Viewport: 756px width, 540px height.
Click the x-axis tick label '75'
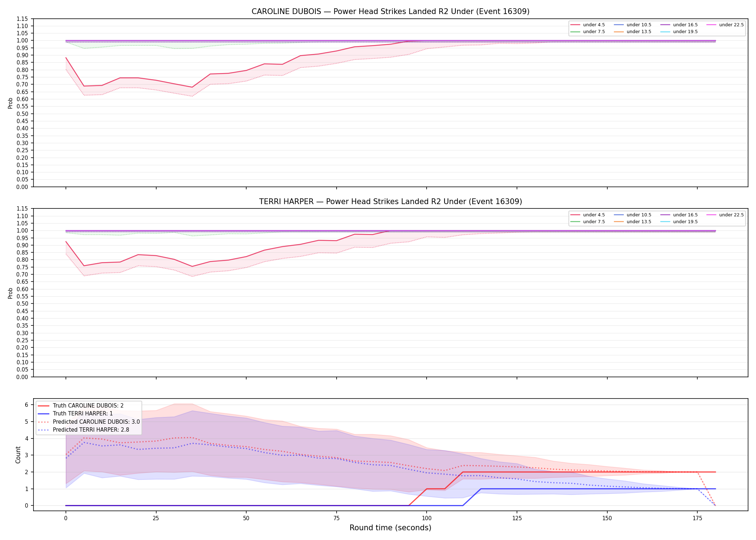[336, 518]
